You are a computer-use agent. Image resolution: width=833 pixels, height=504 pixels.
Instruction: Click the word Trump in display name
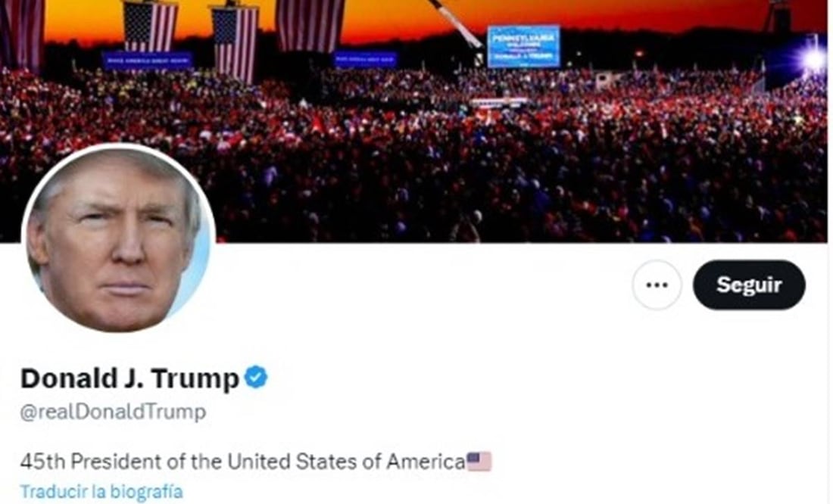tap(195, 379)
